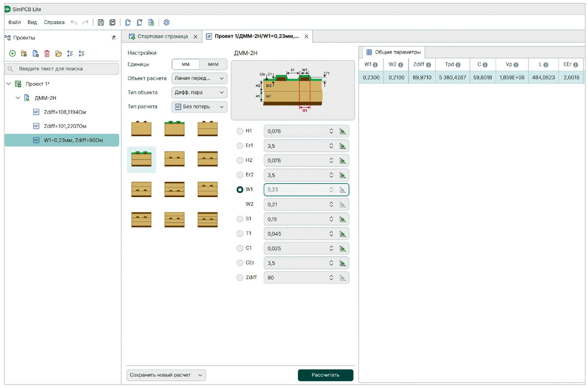The width and height of the screenshot is (588, 388).
Task: Click the Рассчитать button
Action: [325, 375]
